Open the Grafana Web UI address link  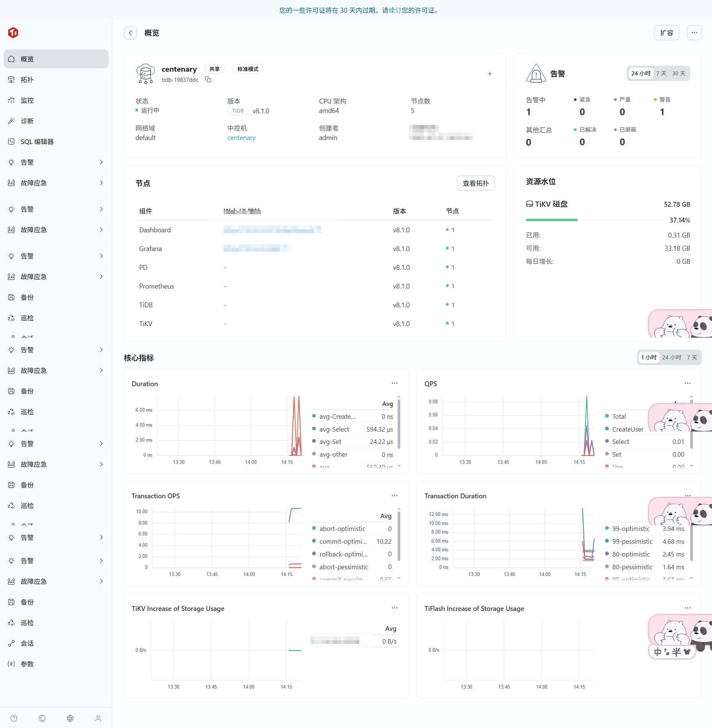[x=257, y=248]
